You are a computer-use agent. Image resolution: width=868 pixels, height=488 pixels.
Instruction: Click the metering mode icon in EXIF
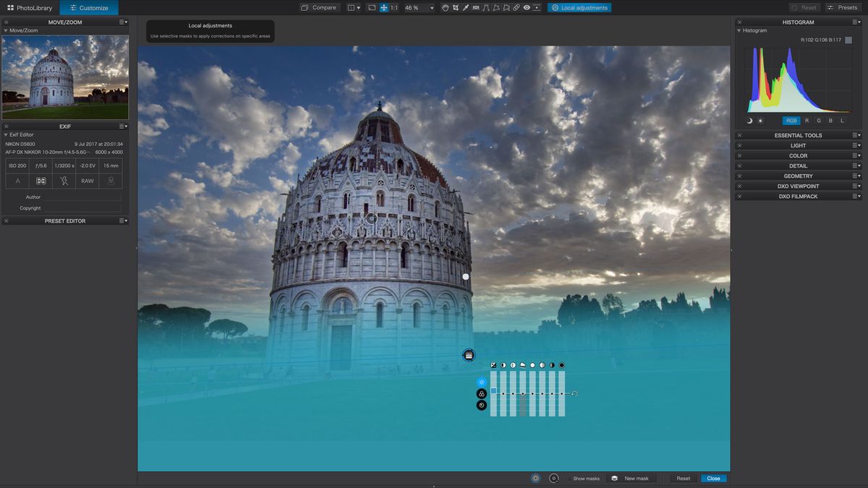41,181
